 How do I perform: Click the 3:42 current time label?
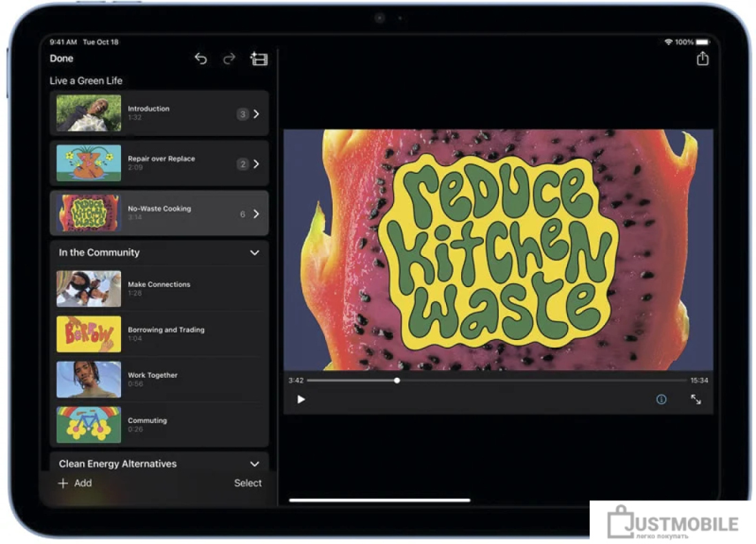click(296, 380)
